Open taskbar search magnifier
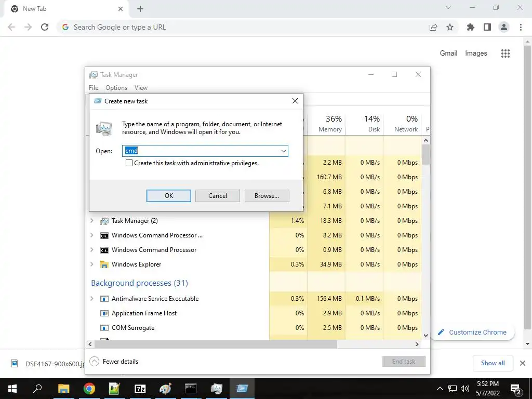532x399 pixels. (x=37, y=389)
